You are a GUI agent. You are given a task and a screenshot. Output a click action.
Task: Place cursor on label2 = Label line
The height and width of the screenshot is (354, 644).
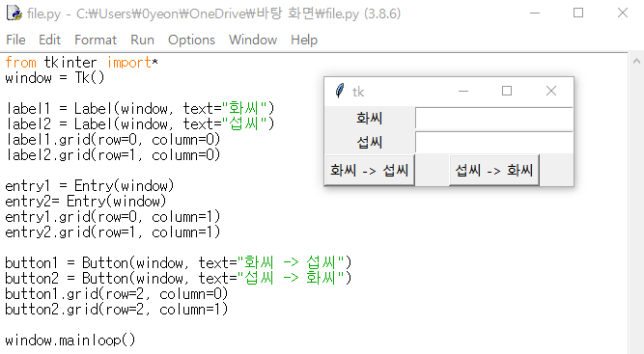(140, 123)
